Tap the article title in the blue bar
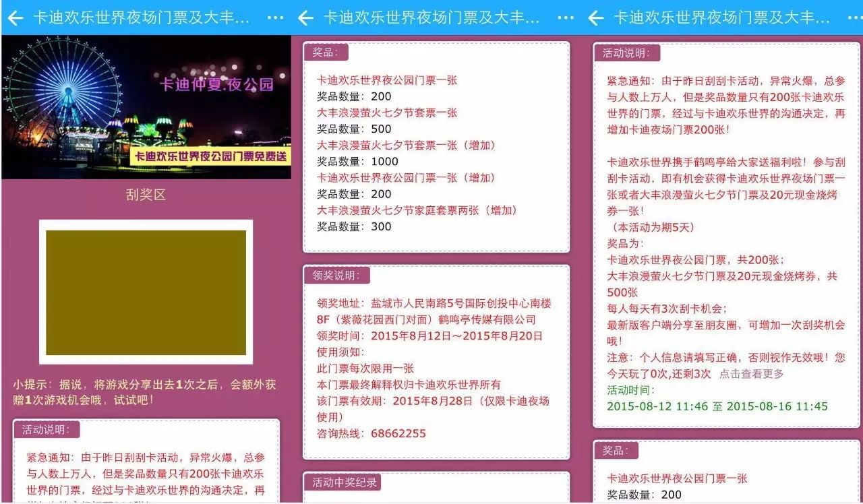This screenshot has height=504, width=863. [x=142, y=18]
